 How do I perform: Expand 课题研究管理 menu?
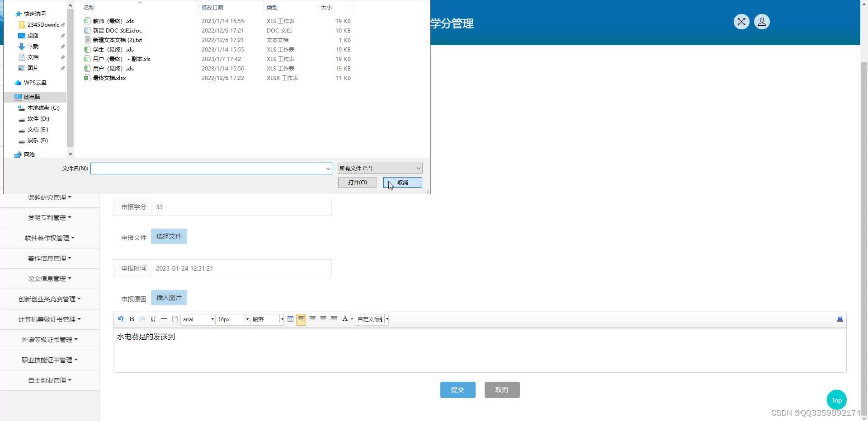(50, 197)
